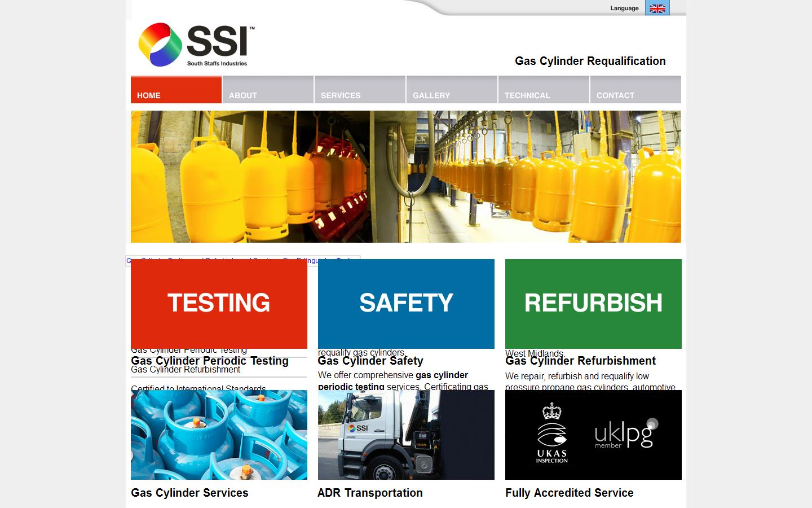Click the blue gas cylinders thumbnail

click(219, 435)
